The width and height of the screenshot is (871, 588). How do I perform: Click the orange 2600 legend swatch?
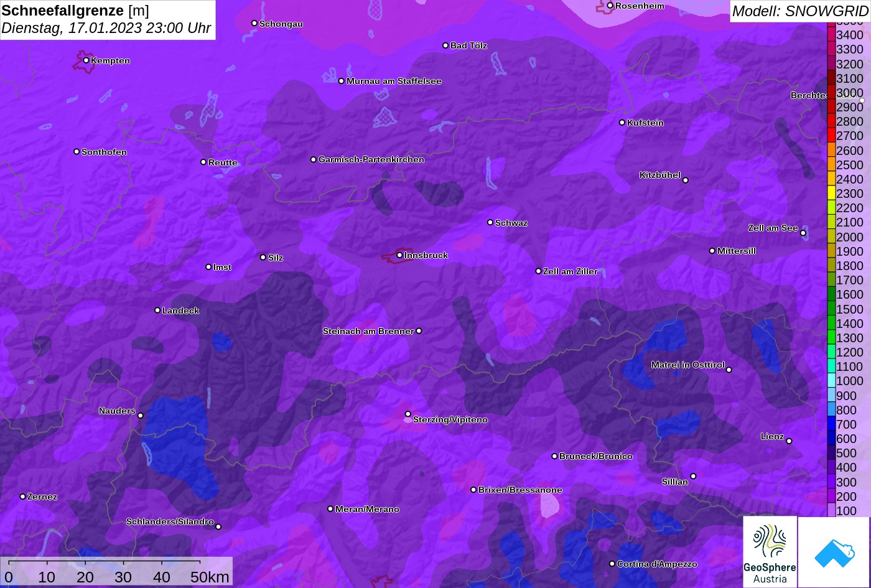[831, 151]
